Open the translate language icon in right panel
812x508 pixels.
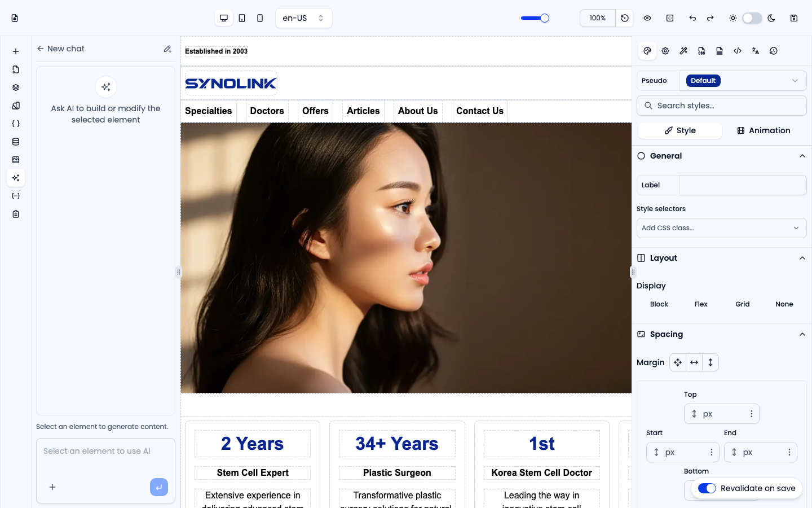(x=756, y=51)
